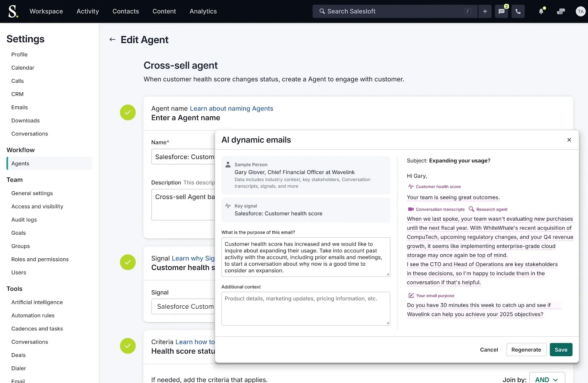Open Deals settings
Screen dimensions: 588x383
[18, 355]
